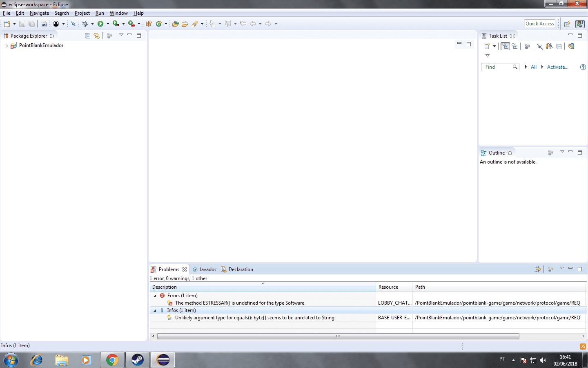Image resolution: width=588 pixels, height=368 pixels.
Task: Open the Navigate menu
Action: pyautogui.click(x=39, y=13)
